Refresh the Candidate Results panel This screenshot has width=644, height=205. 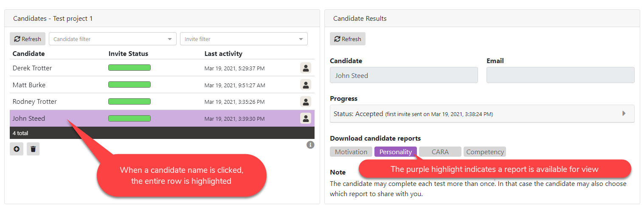click(347, 39)
